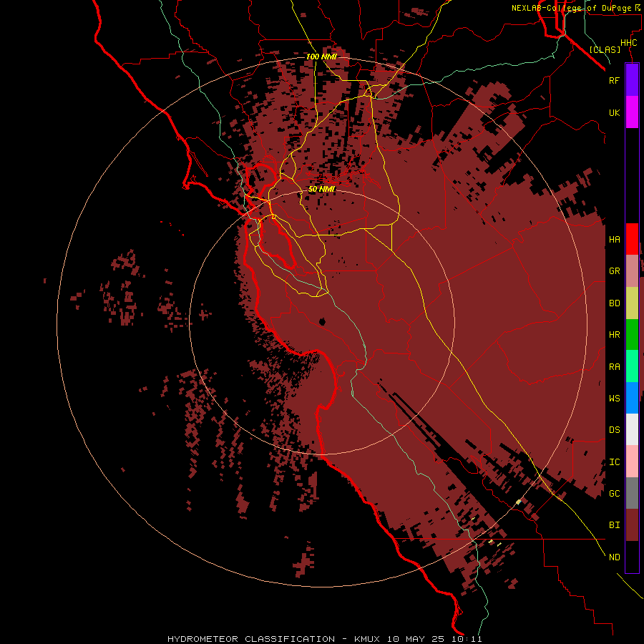
Task: Click the "50 NMI" range ring label
Action: 321,189
